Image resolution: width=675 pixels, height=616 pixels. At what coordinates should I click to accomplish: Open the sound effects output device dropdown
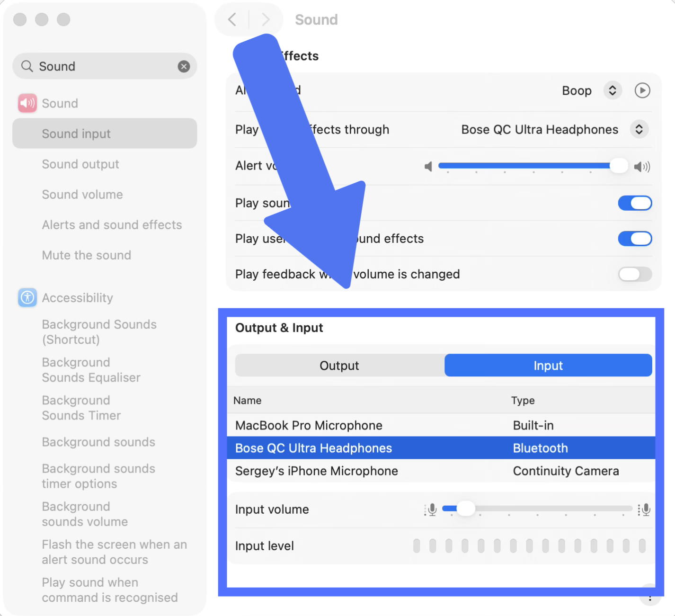[639, 129]
